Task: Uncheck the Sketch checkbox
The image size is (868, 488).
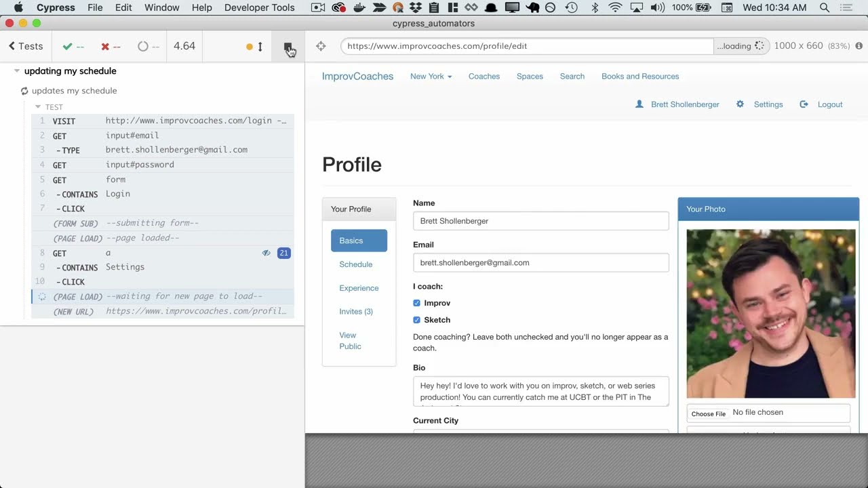Action: [x=416, y=320]
